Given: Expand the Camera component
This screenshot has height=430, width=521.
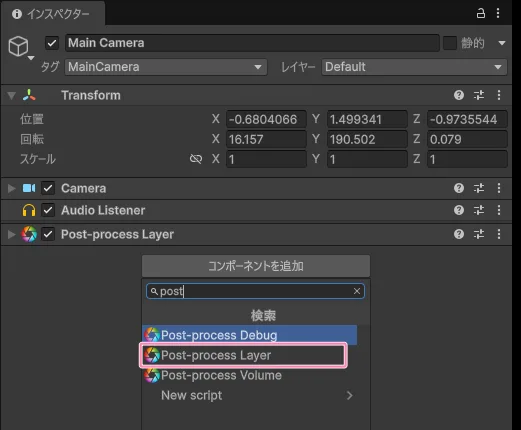Looking at the screenshot, I should pyautogui.click(x=12, y=188).
